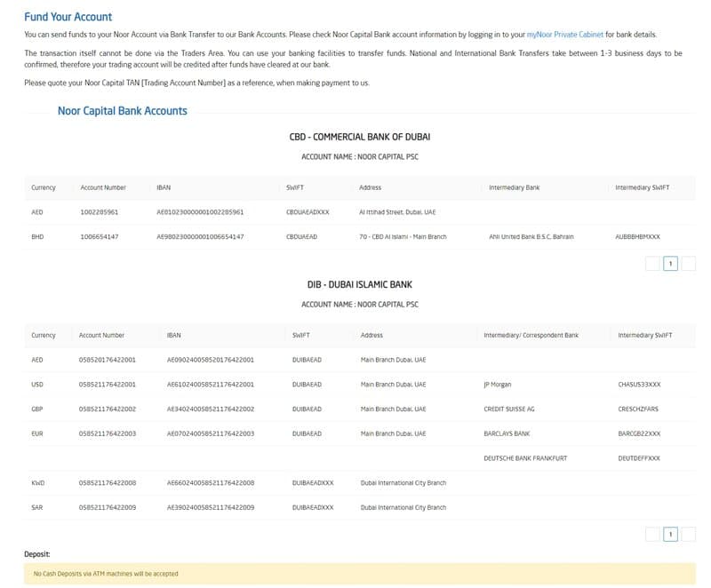Click CREDIT SUISSE AG cell
The image size is (711, 588).
click(508, 409)
